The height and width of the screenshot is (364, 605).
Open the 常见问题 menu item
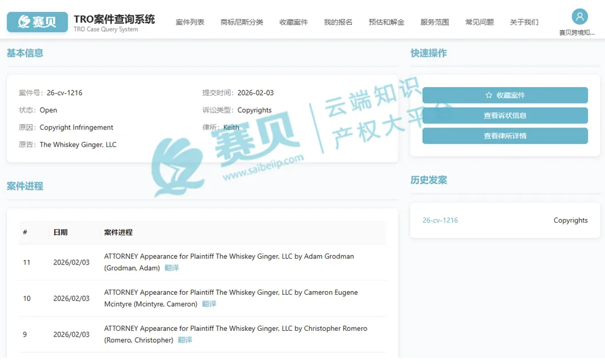point(479,22)
